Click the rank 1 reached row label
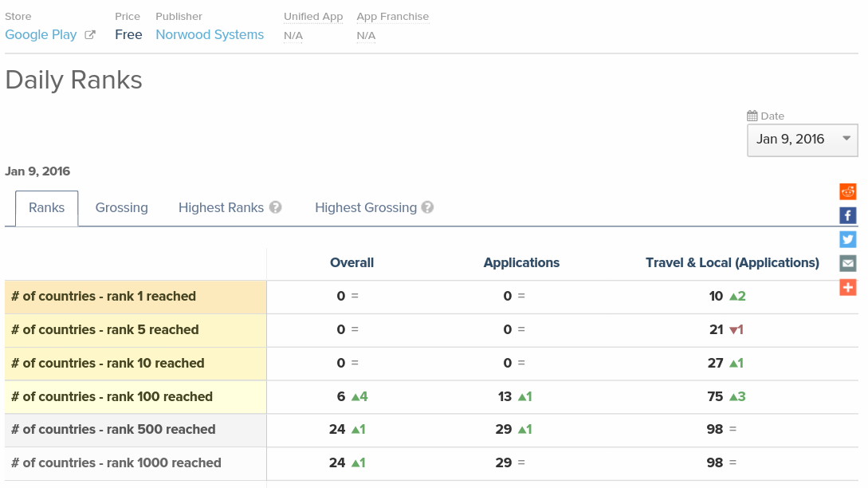The height and width of the screenshot is (488, 868). point(104,297)
